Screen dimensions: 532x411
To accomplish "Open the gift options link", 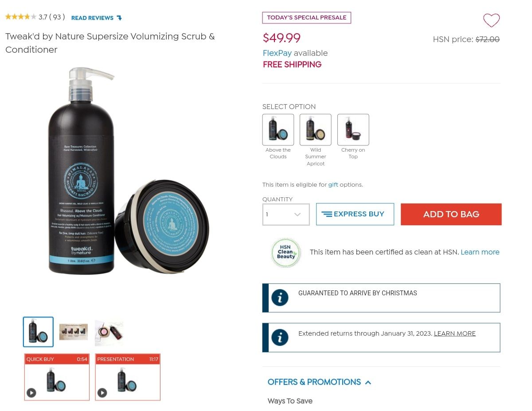I will 333,184.
